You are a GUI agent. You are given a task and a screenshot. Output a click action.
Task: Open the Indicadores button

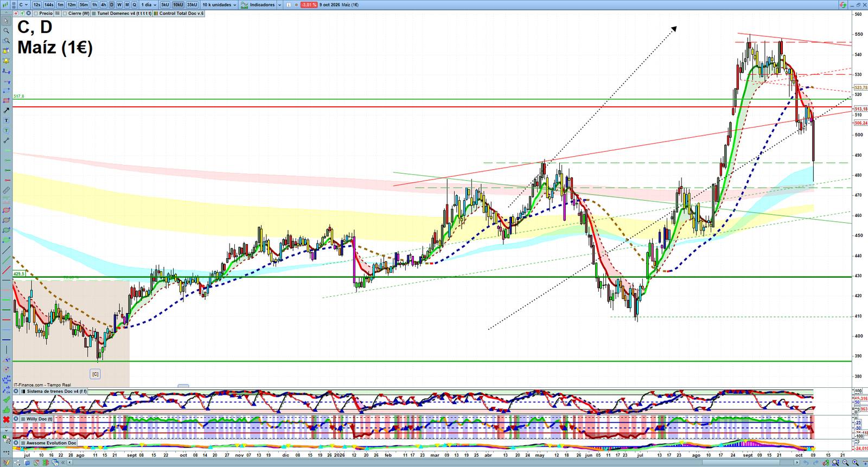click(258, 5)
